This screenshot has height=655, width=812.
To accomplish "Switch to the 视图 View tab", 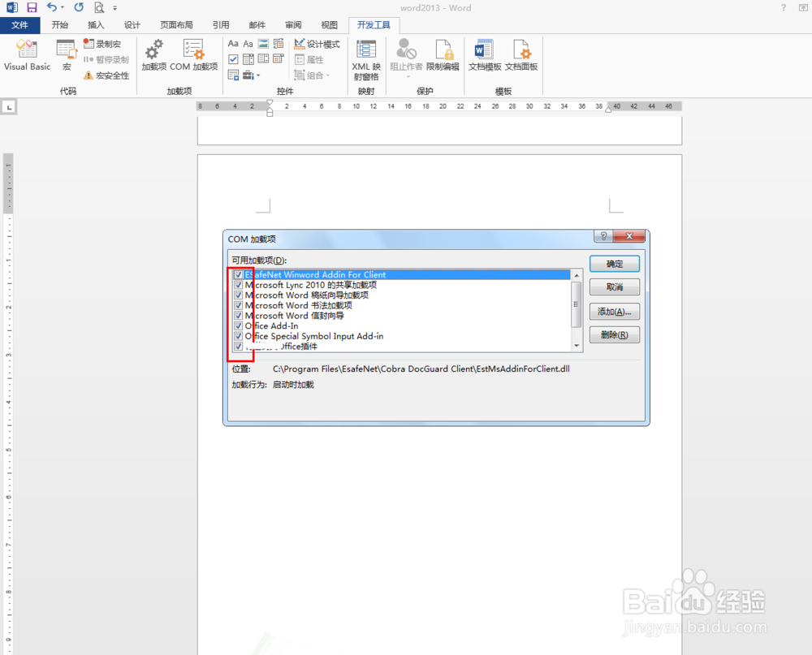I will [x=329, y=25].
